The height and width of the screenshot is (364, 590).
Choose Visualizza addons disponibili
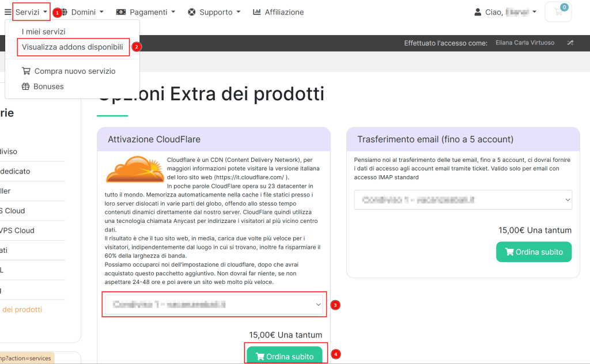click(x=72, y=47)
